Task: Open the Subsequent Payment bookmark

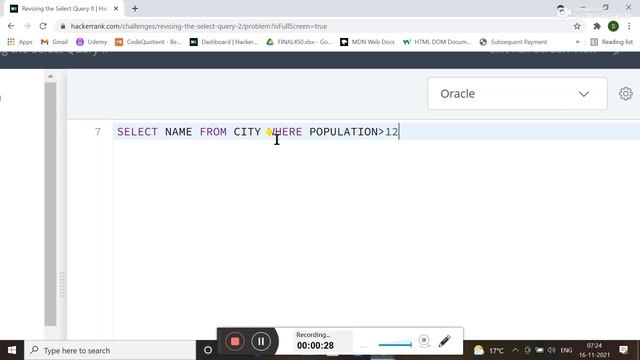Action: (513, 42)
